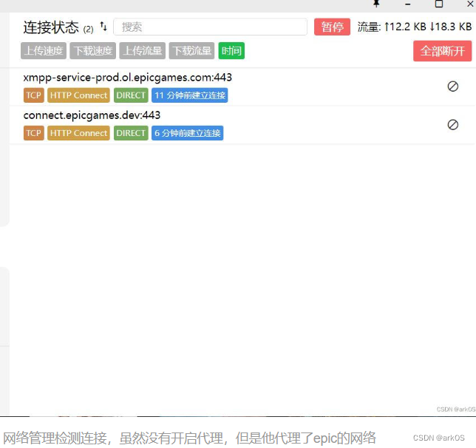
Task: Click HTTP Connect tag of xmpp-service connection
Action: pos(78,95)
